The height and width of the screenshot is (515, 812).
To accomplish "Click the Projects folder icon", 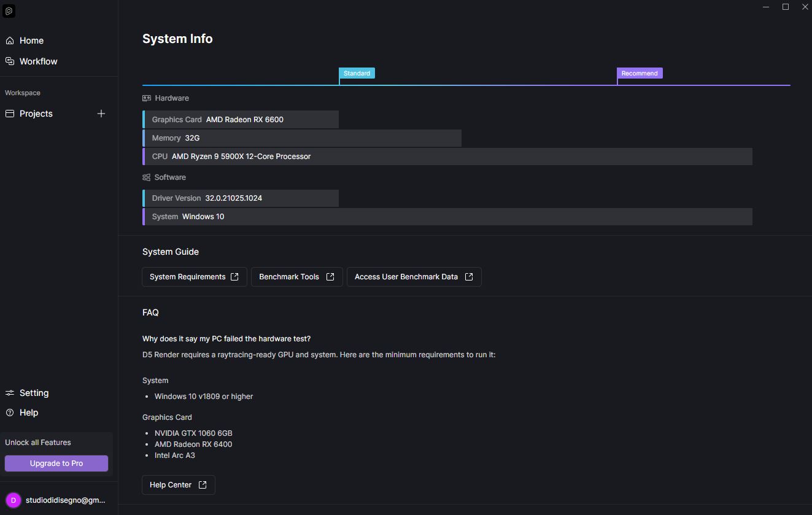I will point(10,114).
